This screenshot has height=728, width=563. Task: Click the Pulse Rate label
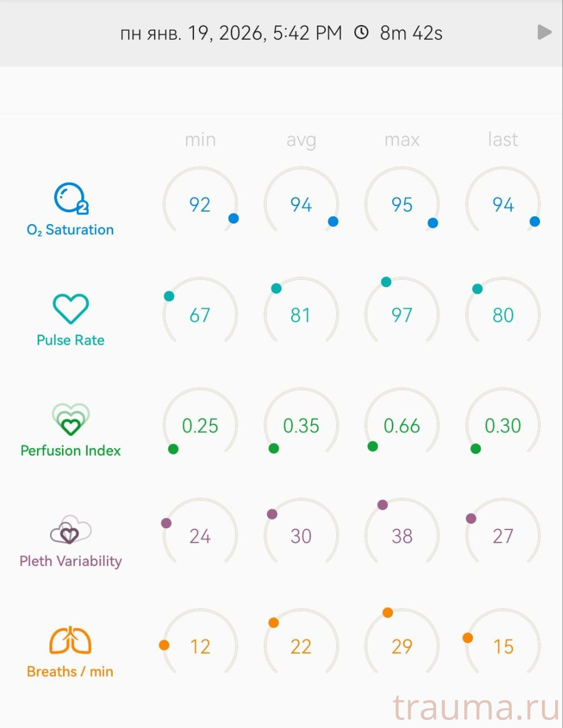71,340
